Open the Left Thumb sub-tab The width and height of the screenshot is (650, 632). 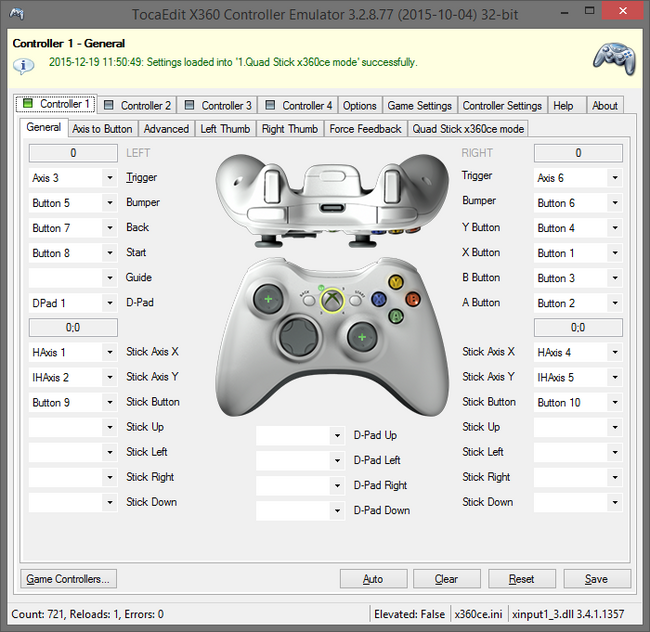(225, 129)
